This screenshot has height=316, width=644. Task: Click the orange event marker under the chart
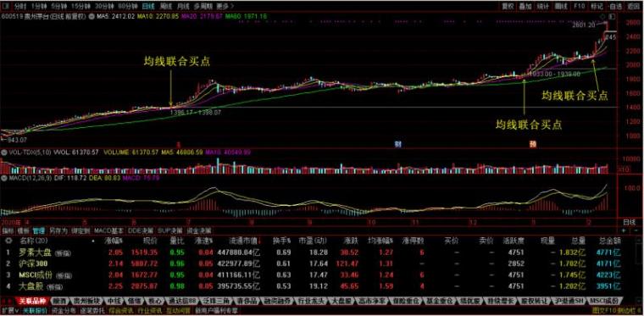(533, 144)
